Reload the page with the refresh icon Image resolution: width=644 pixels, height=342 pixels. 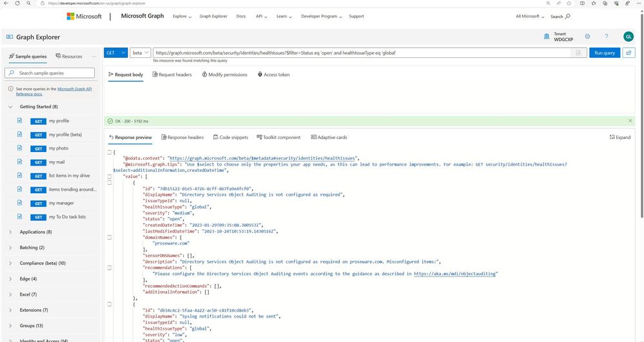pos(17,3)
